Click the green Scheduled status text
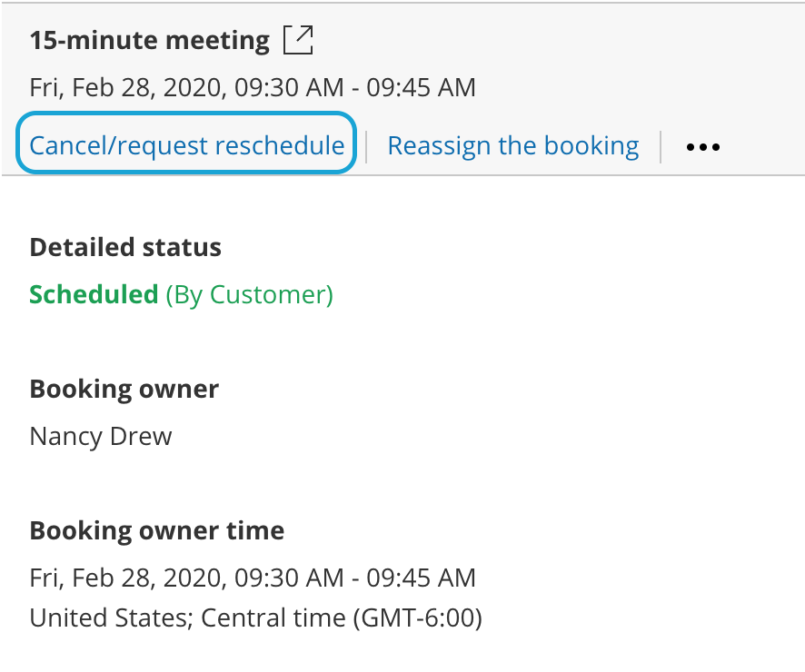The width and height of the screenshot is (805, 672). point(94,294)
